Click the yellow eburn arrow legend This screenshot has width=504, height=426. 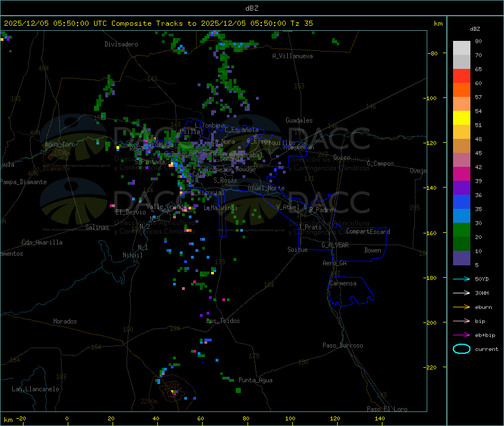coord(461,307)
